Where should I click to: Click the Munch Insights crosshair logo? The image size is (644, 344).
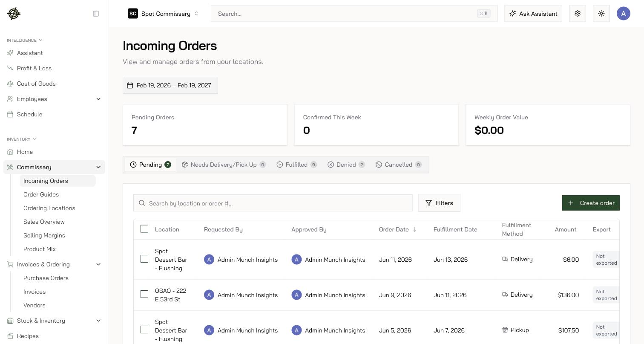pos(14,14)
